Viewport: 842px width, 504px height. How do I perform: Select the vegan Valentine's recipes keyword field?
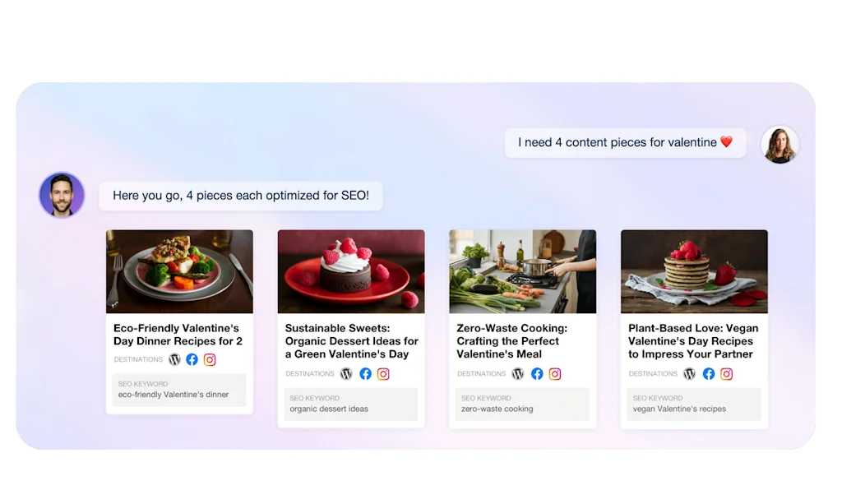693,405
